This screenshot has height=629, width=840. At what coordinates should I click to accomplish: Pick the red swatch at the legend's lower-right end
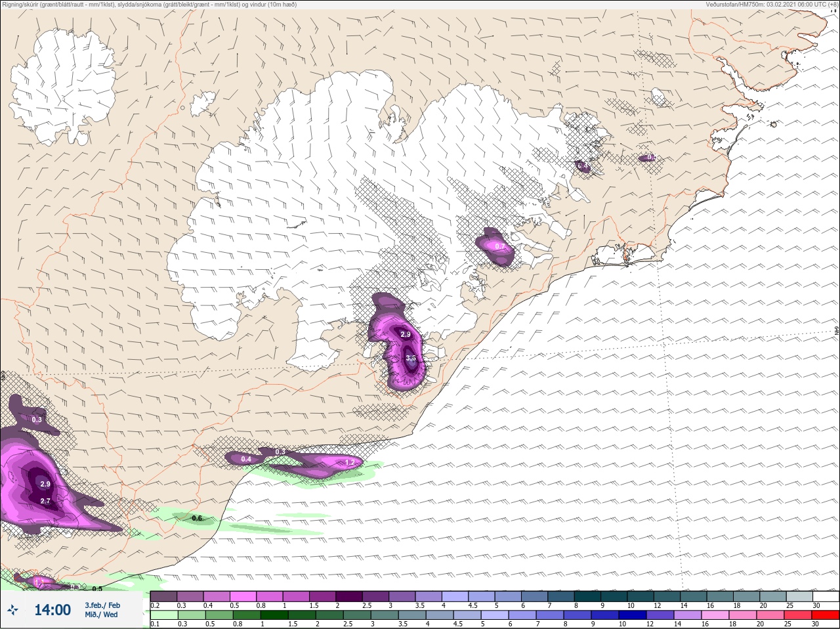pyautogui.click(x=824, y=615)
